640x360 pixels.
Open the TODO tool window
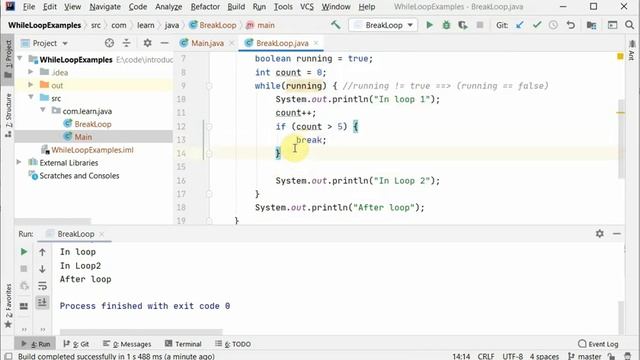(x=233, y=344)
